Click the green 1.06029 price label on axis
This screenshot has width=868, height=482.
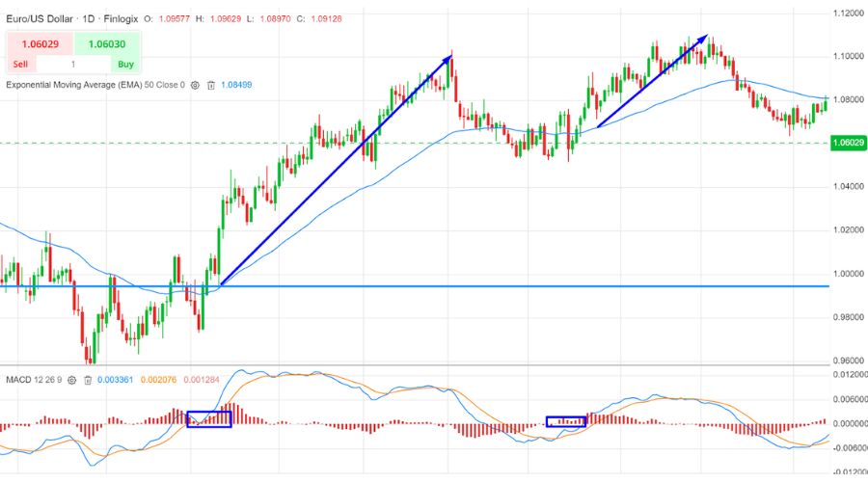coord(846,143)
